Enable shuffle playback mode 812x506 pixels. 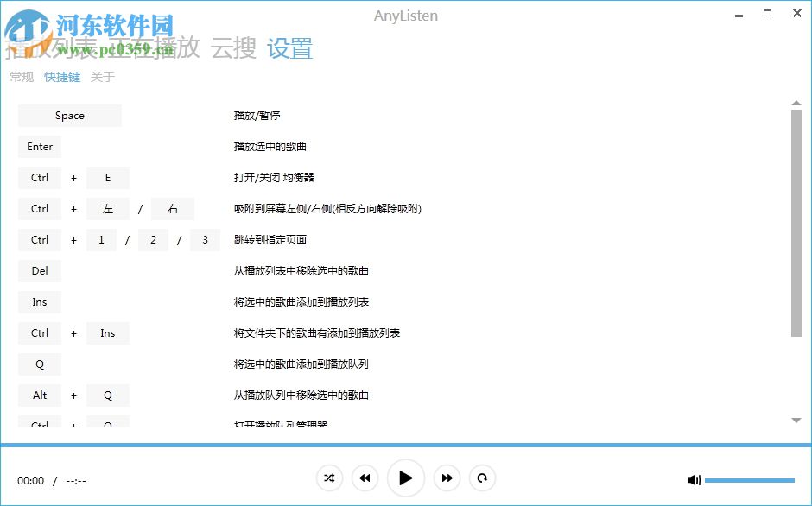coord(329,478)
